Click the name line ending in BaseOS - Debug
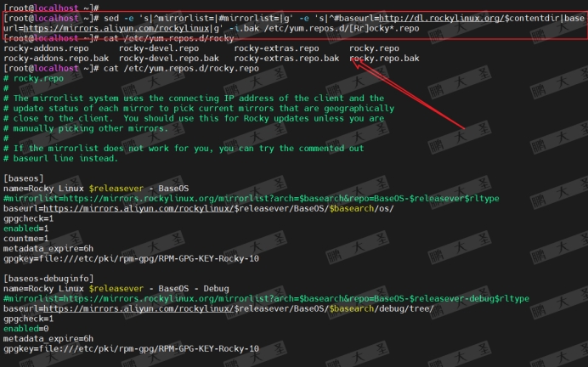 pyautogui.click(x=127, y=289)
